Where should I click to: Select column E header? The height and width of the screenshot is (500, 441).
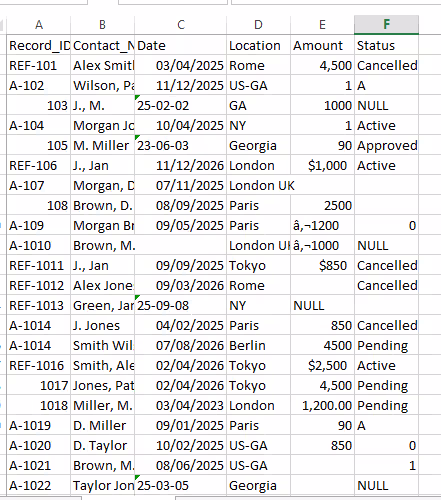pos(322,25)
